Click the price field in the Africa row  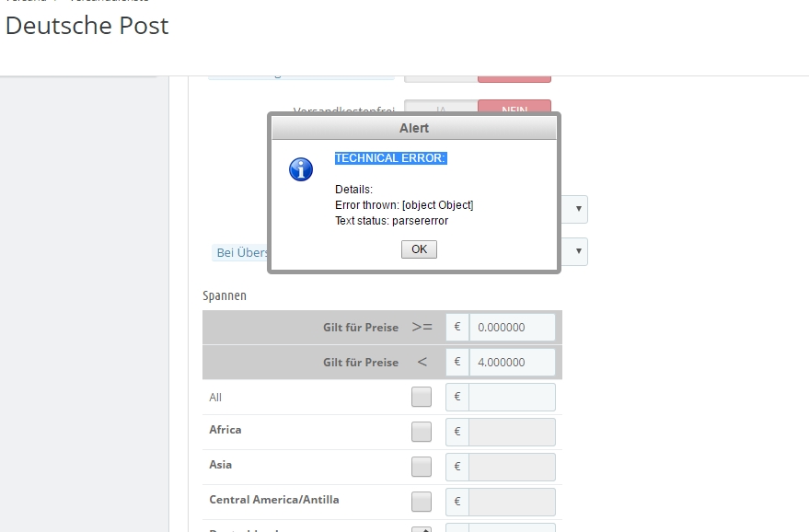(512, 432)
